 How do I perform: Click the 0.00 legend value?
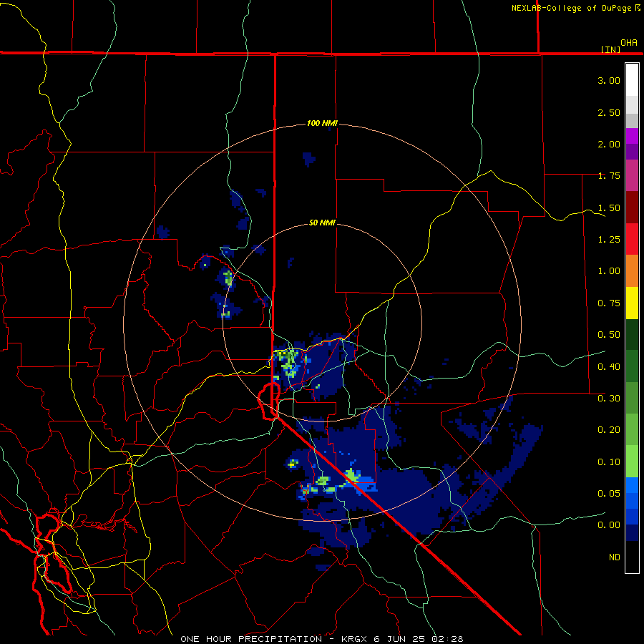point(609,525)
